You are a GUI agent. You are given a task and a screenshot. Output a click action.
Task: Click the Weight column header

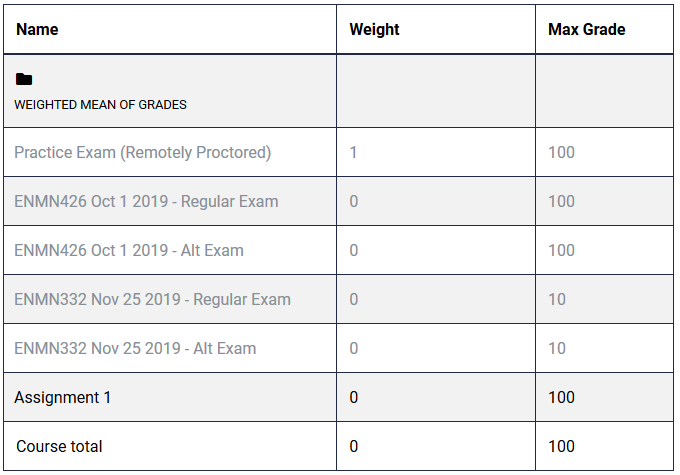374,29
